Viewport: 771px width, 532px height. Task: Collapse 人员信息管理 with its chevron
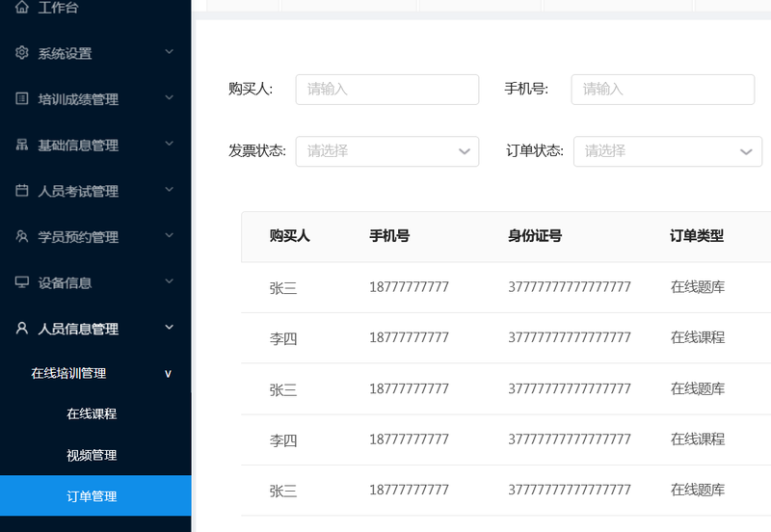coord(169,327)
